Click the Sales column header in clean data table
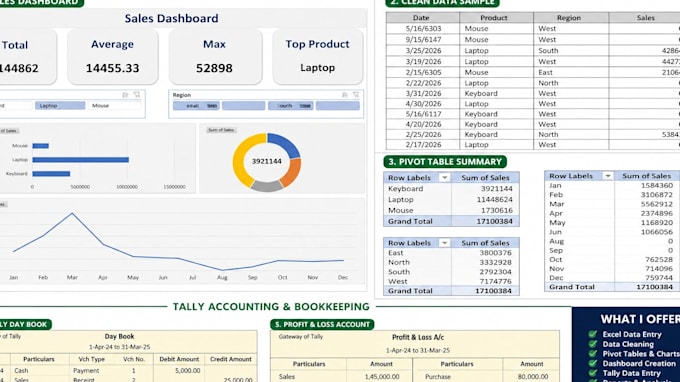The height and width of the screenshot is (382, 680). tap(644, 17)
